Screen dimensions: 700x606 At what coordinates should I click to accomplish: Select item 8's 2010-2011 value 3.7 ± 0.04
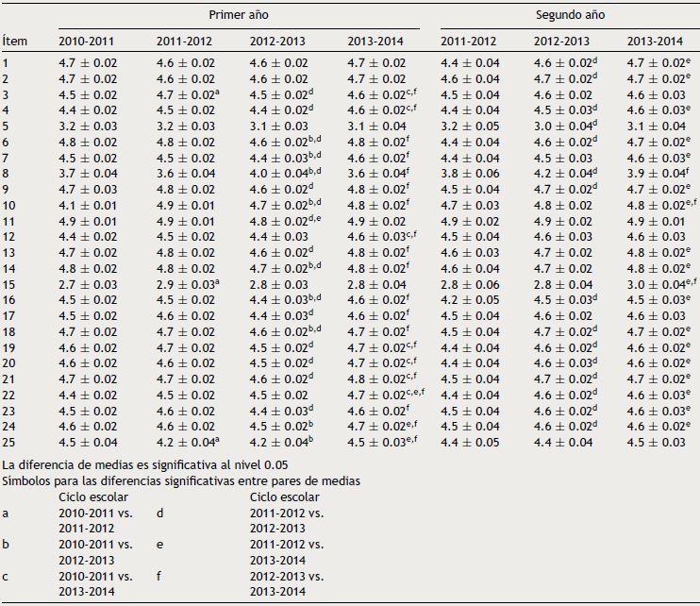(88, 174)
